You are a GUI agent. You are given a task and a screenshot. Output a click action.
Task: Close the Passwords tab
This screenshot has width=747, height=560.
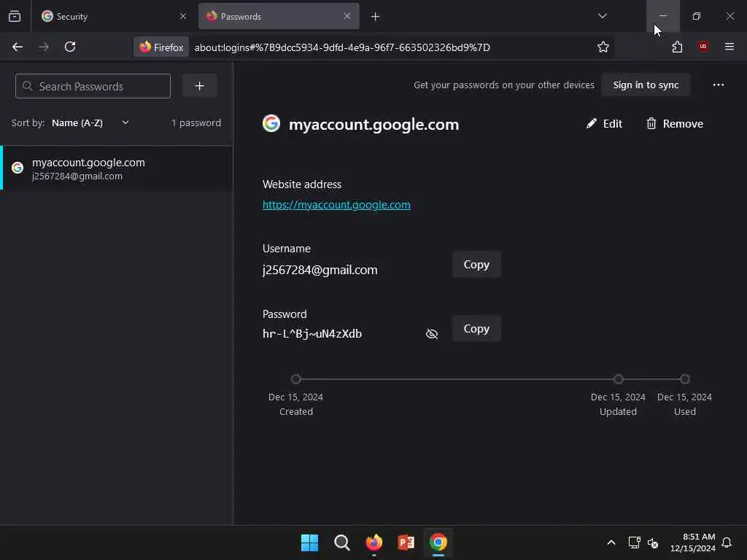(347, 16)
